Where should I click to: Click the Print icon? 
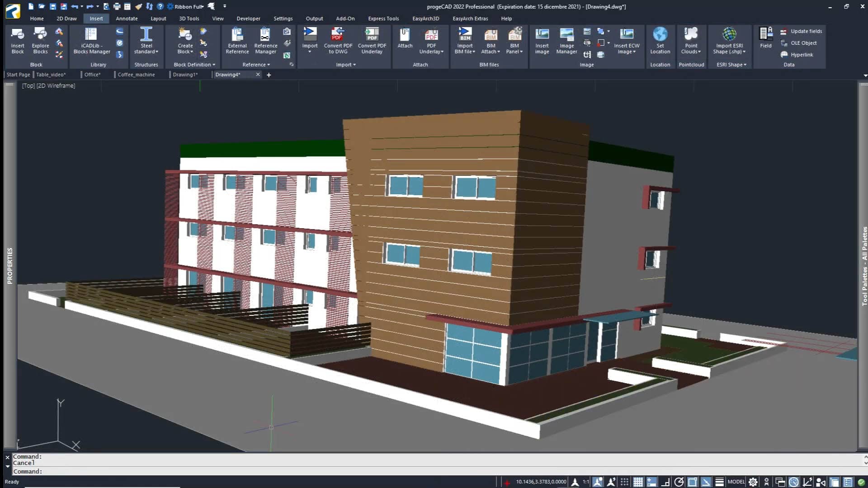[x=117, y=6]
